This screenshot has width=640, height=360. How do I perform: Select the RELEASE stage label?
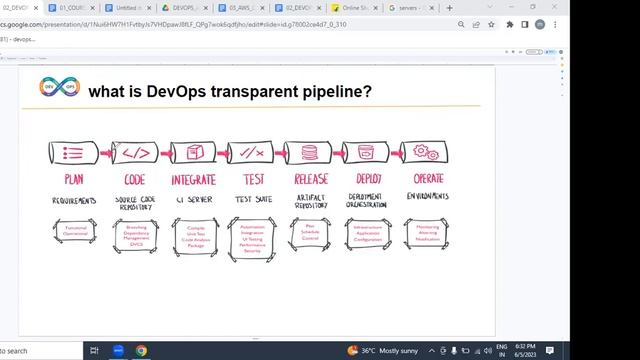pyautogui.click(x=311, y=179)
